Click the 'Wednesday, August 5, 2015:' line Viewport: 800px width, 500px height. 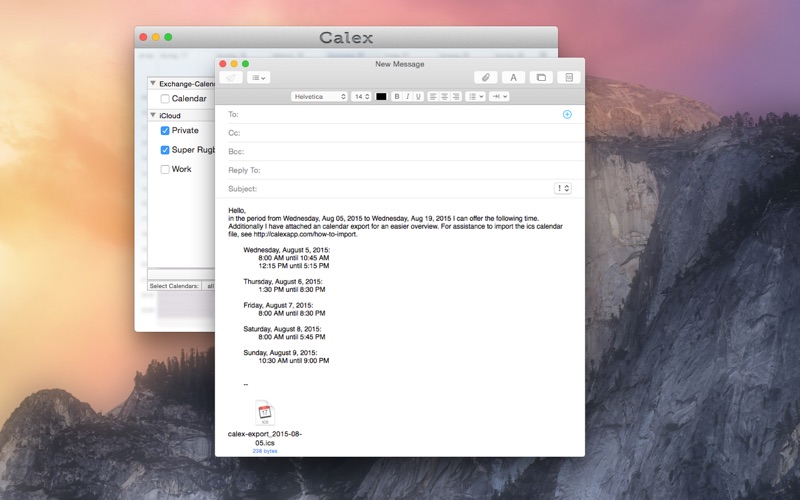coord(287,250)
